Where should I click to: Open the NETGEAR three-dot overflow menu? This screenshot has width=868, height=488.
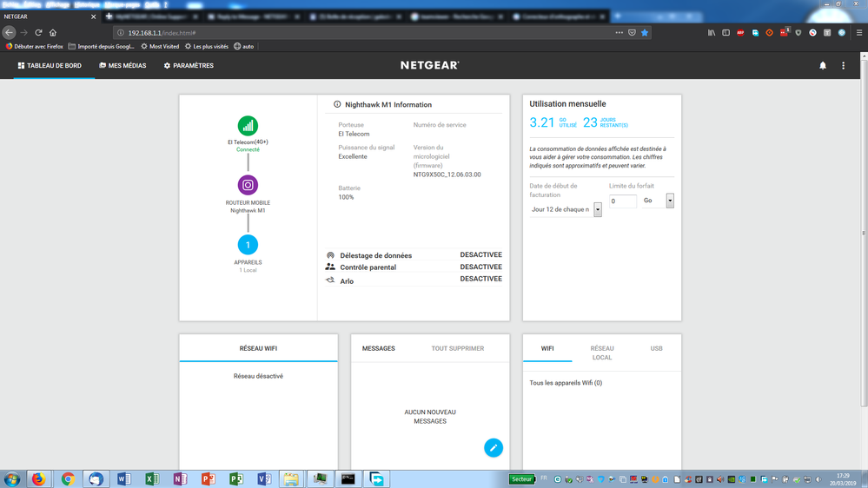point(843,65)
